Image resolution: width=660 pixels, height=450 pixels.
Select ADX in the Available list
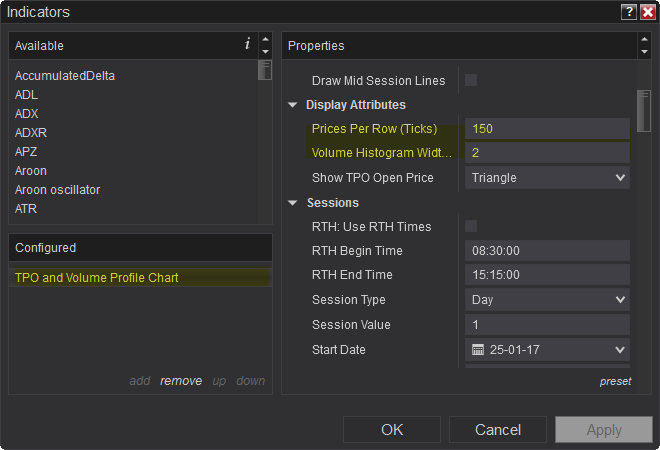(x=27, y=114)
